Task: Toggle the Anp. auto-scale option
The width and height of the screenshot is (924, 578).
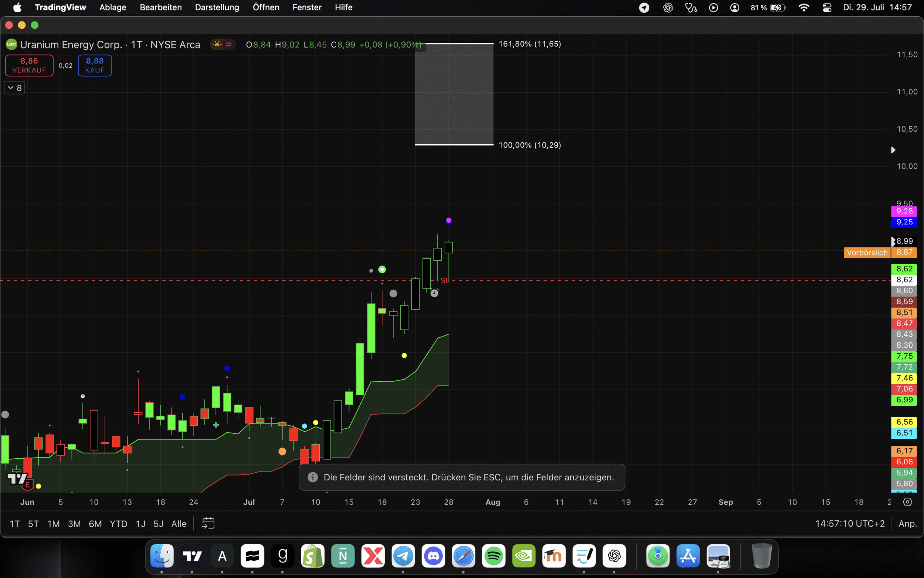Action: pyautogui.click(x=908, y=524)
